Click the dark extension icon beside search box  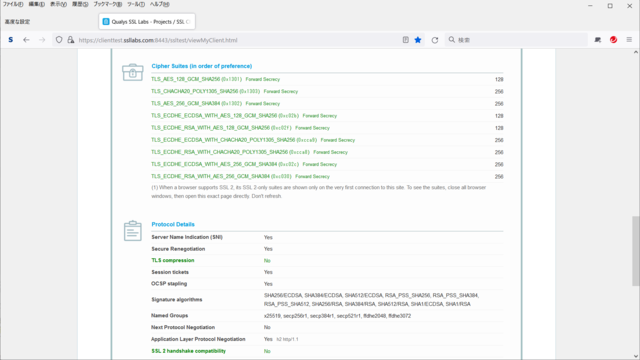pos(598,40)
